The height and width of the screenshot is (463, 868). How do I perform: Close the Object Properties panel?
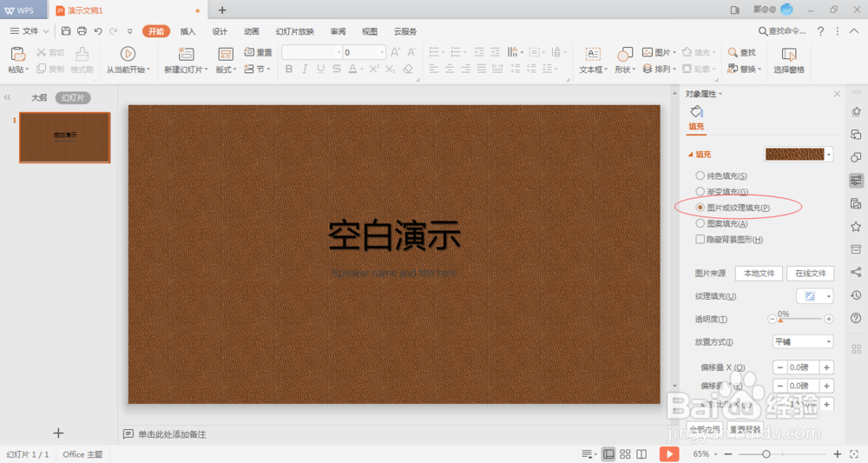[x=837, y=94]
